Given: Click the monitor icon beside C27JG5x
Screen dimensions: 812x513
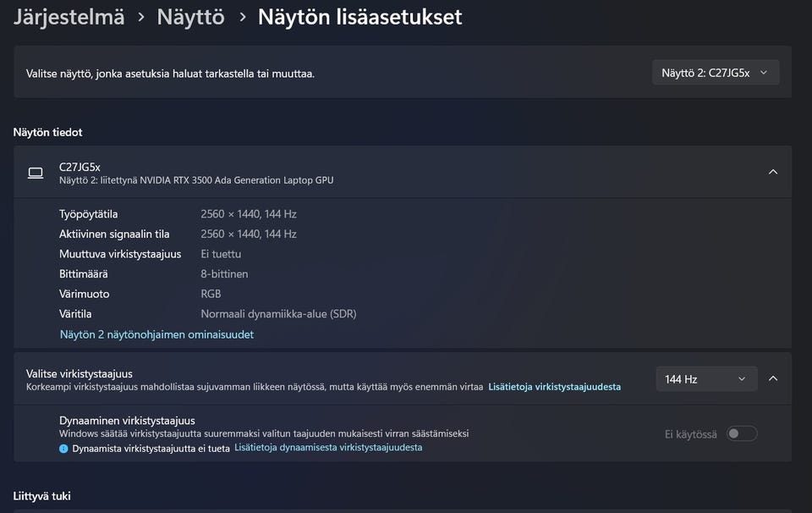Looking at the screenshot, I should click(36, 173).
